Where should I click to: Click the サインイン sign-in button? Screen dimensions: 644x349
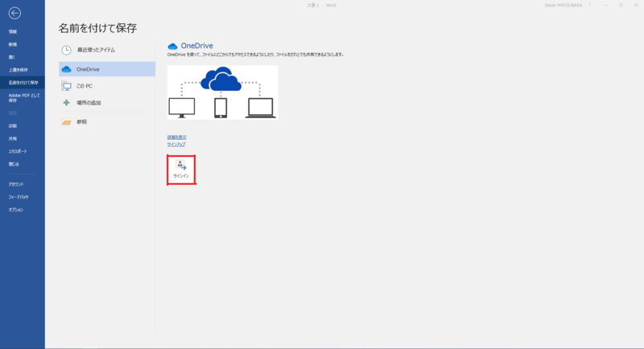coord(181,170)
